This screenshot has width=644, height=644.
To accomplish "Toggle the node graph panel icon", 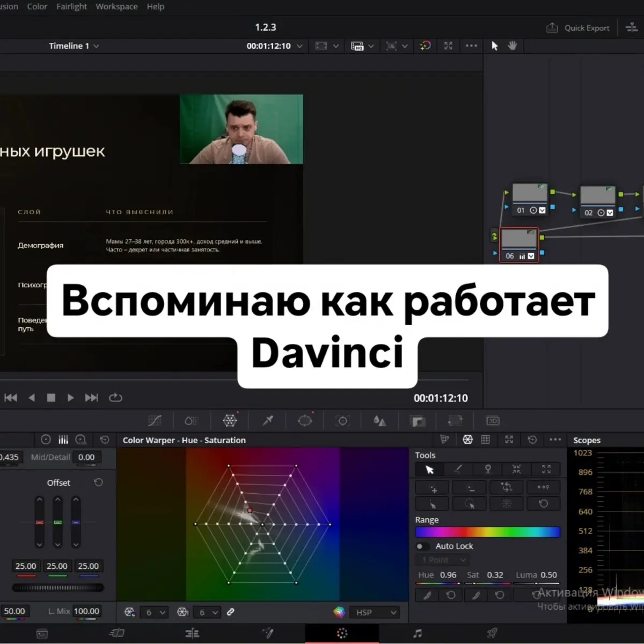I will pos(632,28).
